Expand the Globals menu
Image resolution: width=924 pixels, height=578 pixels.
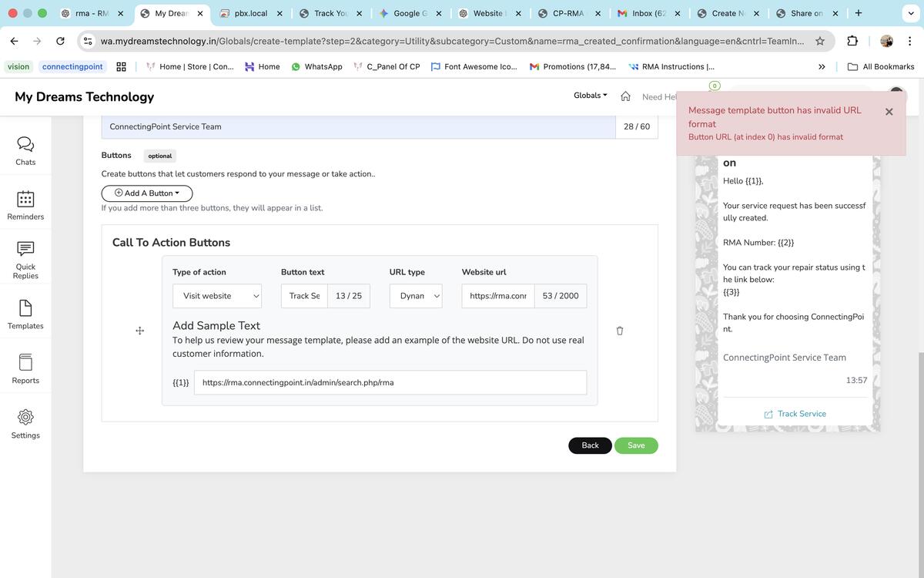click(x=590, y=96)
